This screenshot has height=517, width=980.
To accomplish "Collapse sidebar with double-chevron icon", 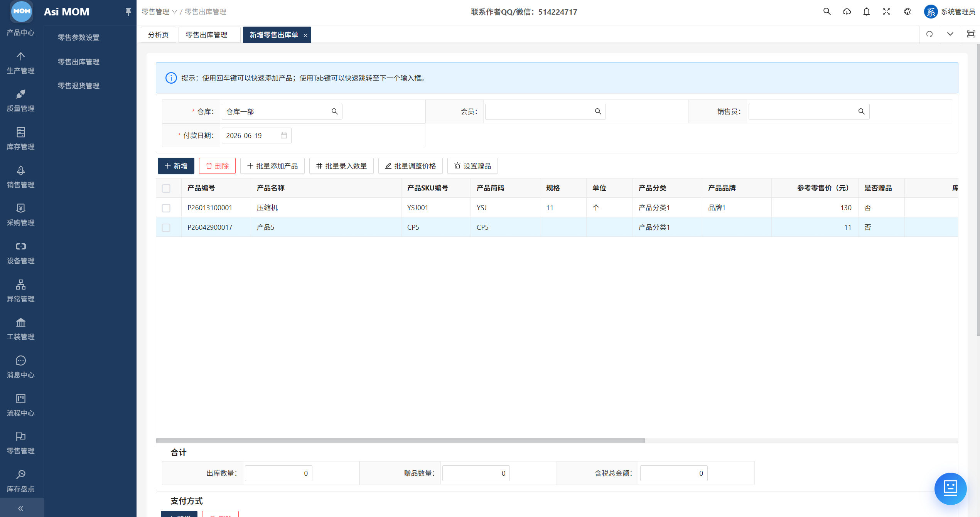I will click(21, 508).
